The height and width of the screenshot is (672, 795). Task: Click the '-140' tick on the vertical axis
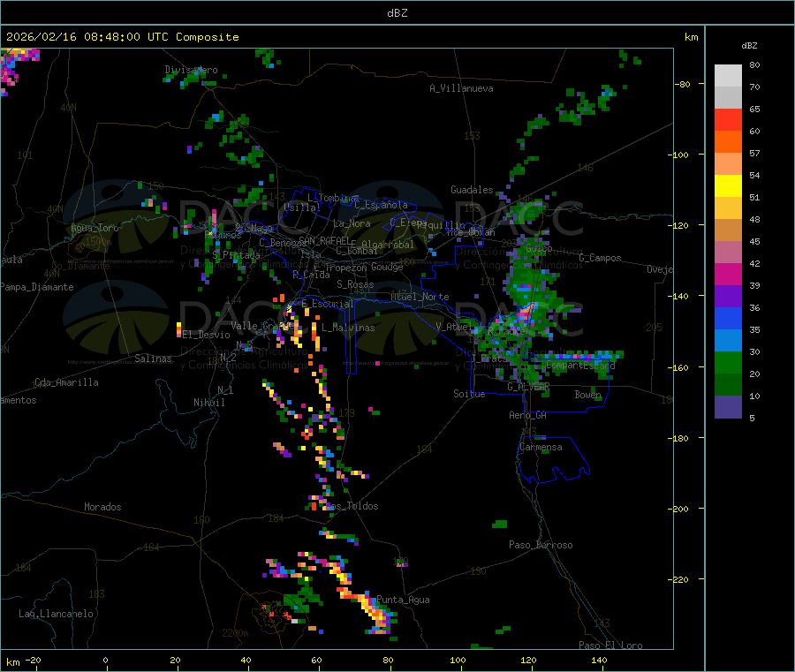point(678,297)
